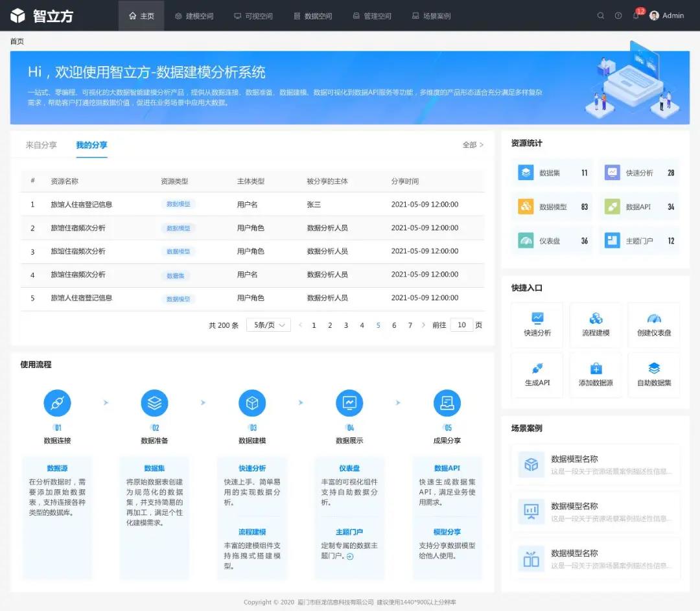This screenshot has width=700, height=611.
Task: Open the notification bell with badge
Action: (x=636, y=16)
